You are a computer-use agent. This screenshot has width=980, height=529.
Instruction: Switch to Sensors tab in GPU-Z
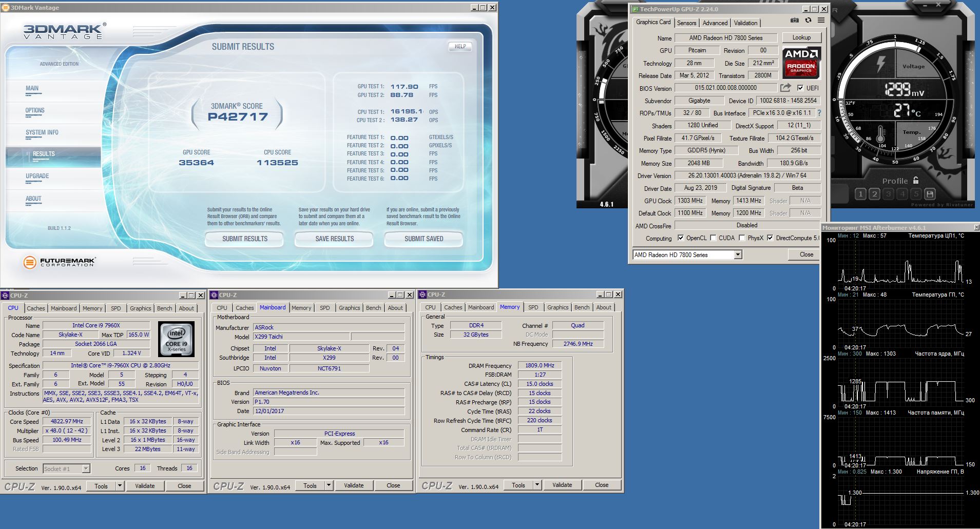pyautogui.click(x=686, y=23)
